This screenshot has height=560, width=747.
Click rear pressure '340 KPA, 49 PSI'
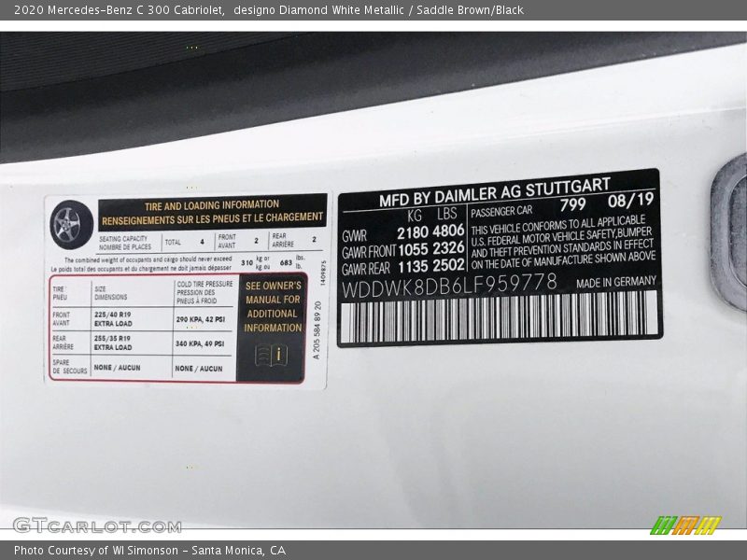point(200,343)
